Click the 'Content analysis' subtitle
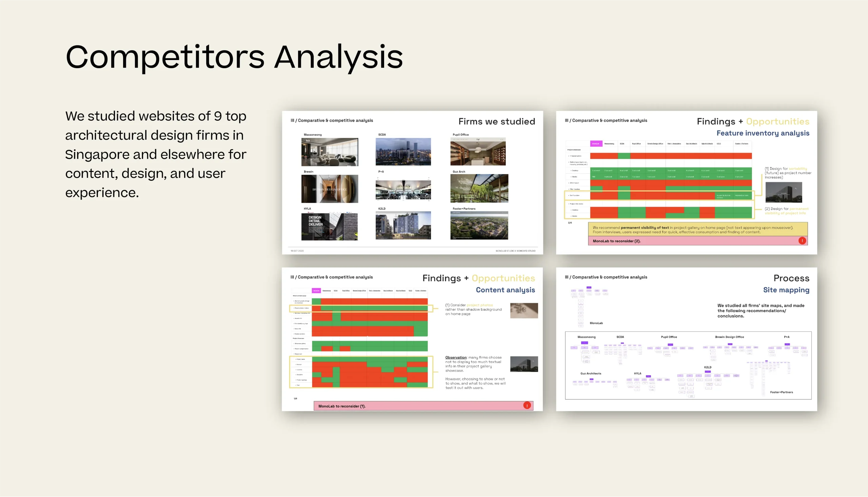 (505, 290)
